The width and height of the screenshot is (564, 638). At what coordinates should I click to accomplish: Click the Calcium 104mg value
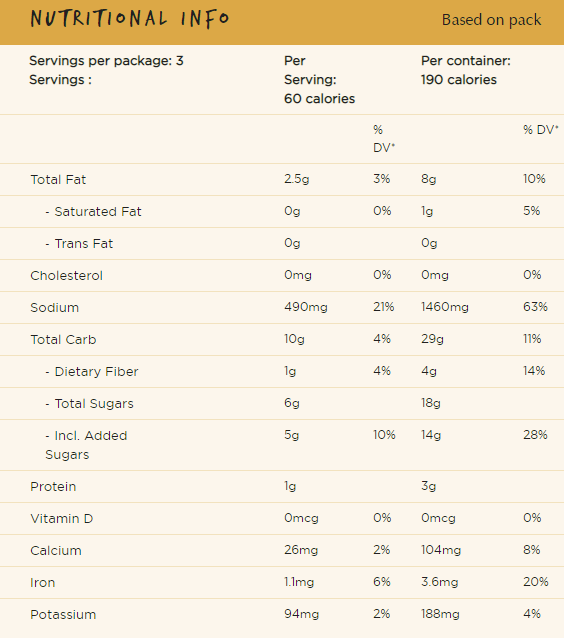point(441,550)
